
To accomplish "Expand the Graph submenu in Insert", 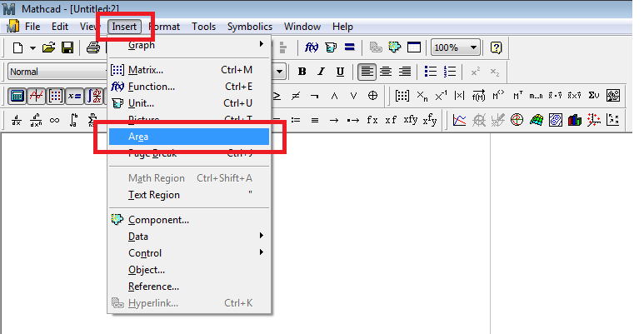I will 189,45.
